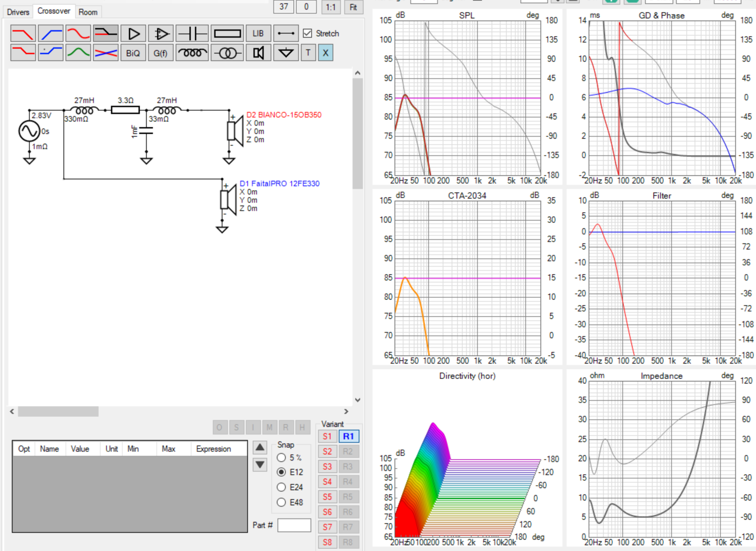756x551 pixels.
Task: Click the Part # input field
Action: (x=294, y=525)
